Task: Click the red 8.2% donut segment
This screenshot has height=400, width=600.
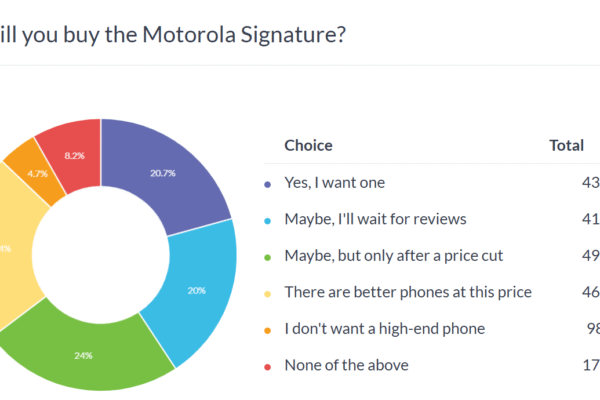Action: 72,155
